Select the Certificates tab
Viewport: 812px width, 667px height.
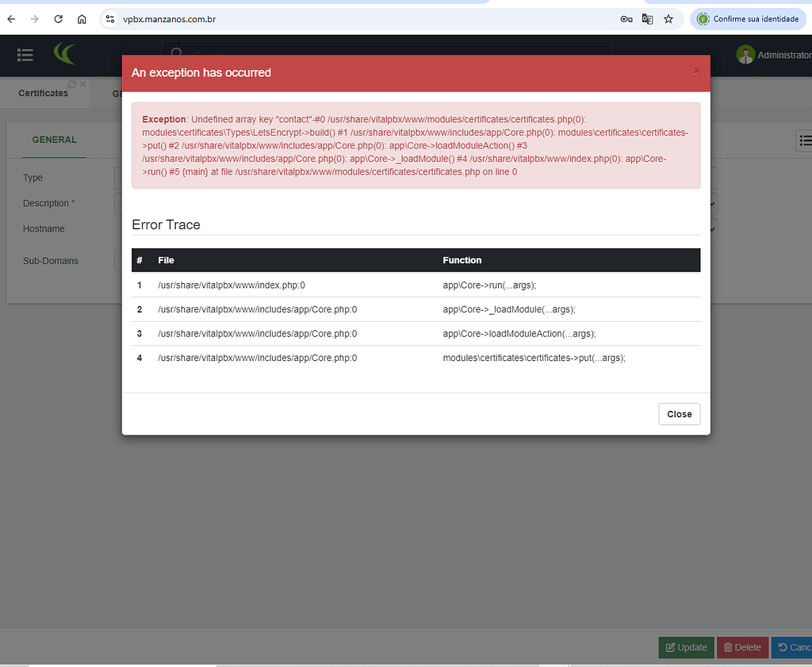[44, 93]
